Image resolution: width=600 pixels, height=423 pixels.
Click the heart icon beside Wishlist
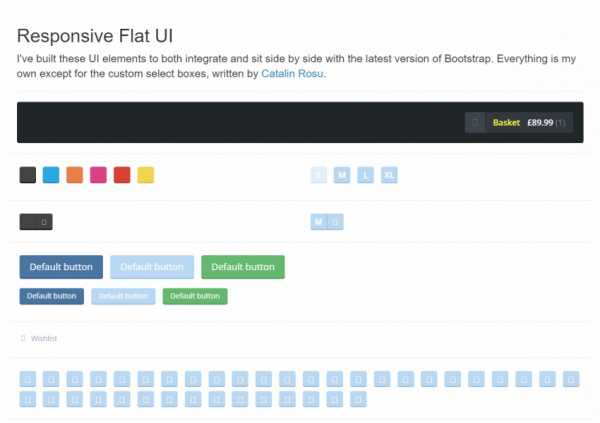(x=23, y=338)
